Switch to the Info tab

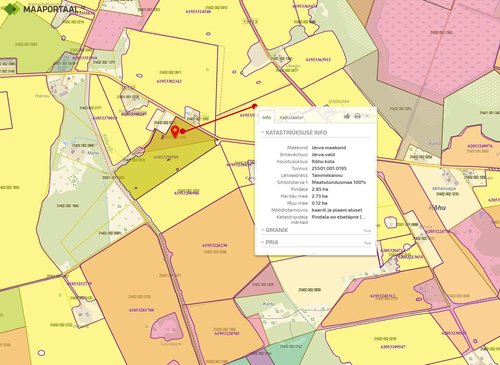click(x=266, y=117)
